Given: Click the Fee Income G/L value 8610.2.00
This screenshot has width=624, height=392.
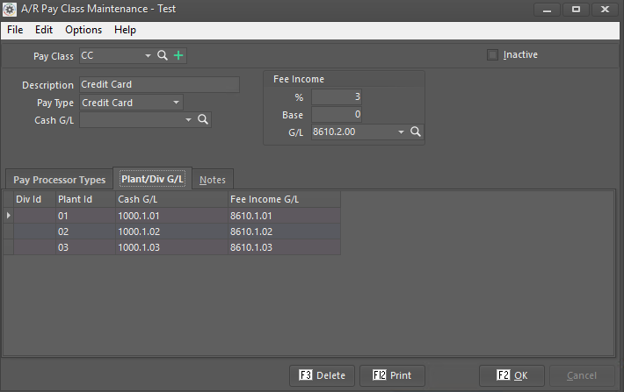Looking at the screenshot, I should pyautogui.click(x=334, y=132).
